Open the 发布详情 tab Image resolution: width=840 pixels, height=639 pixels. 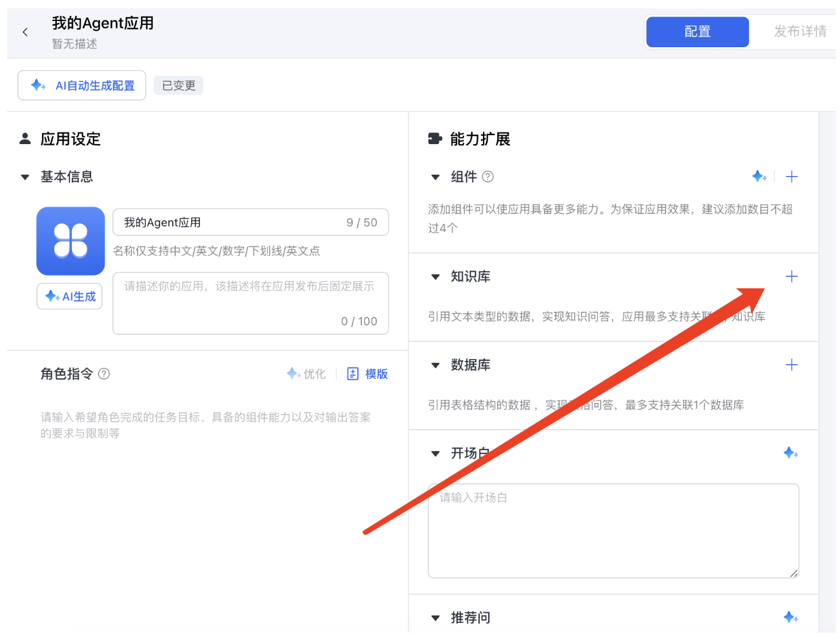[x=800, y=32]
